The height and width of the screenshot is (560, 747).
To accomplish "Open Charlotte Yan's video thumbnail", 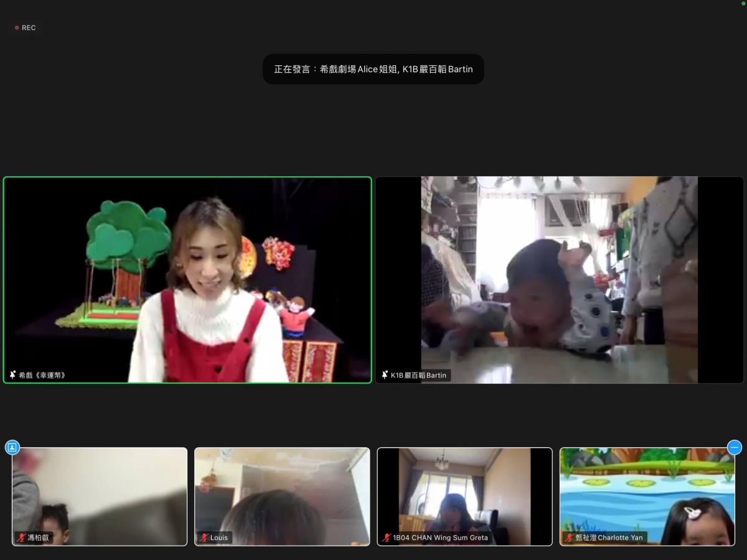I will click(x=647, y=497).
